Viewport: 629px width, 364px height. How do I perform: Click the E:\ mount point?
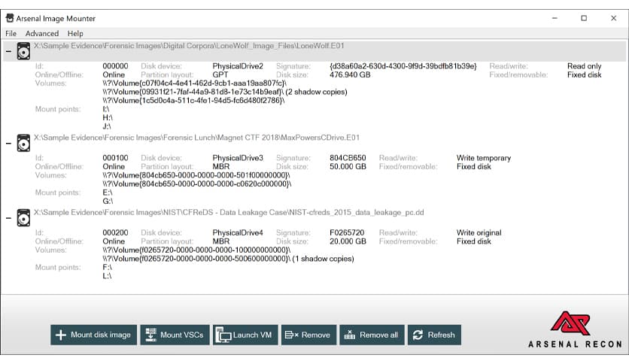click(108, 193)
